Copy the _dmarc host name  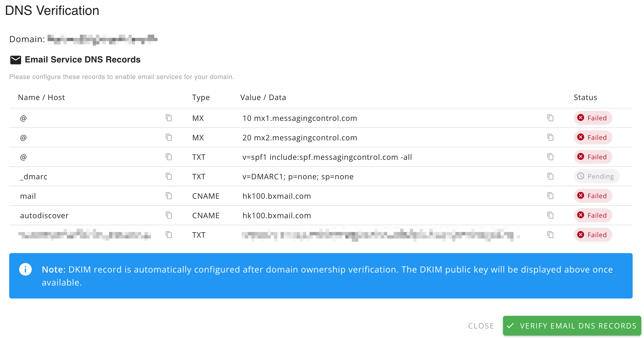pyautogui.click(x=169, y=176)
